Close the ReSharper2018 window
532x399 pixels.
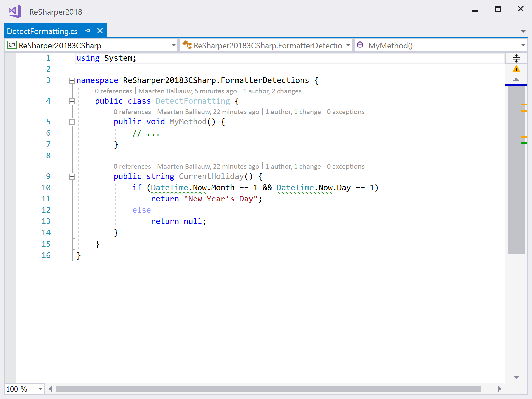(x=521, y=9)
